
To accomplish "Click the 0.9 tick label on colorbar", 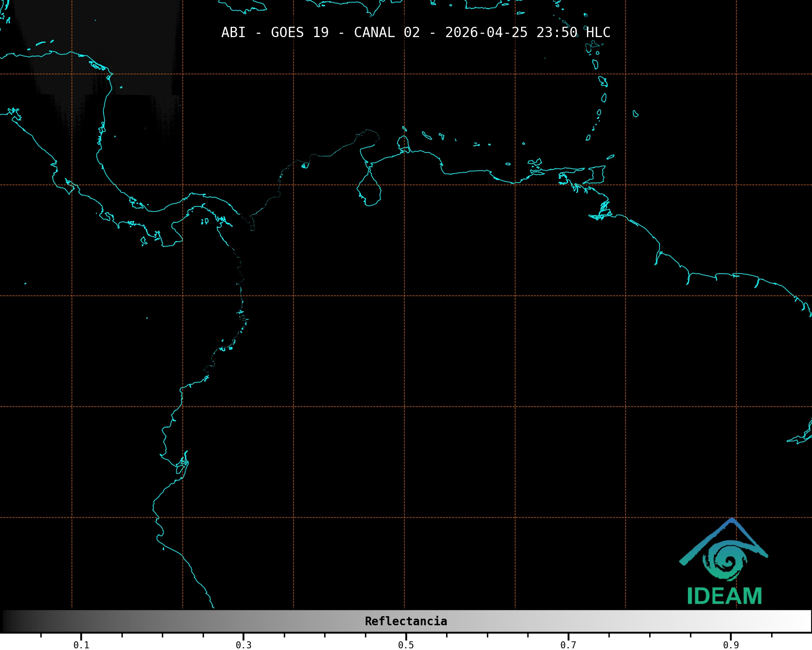I will (x=731, y=645).
